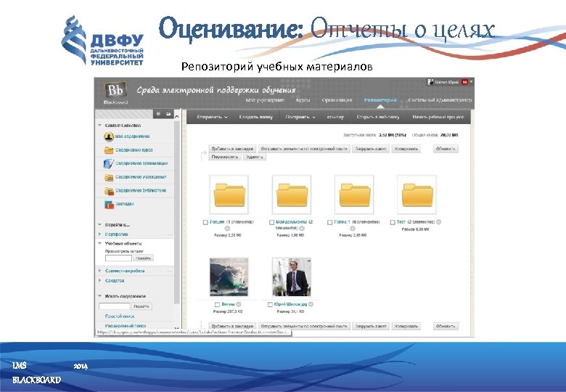The image size is (566, 392).
Task: Switch to Курсы tab
Action: (x=303, y=100)
